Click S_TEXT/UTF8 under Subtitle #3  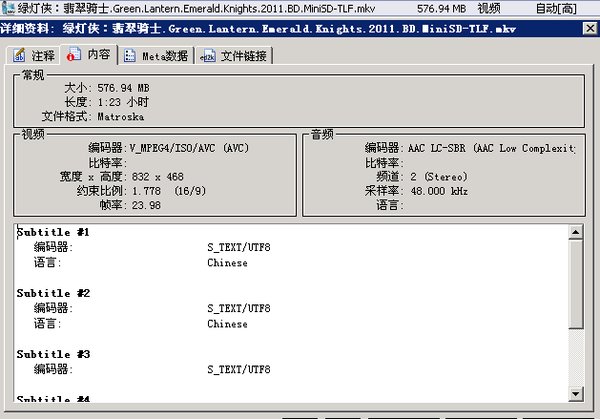pos(239,369)
